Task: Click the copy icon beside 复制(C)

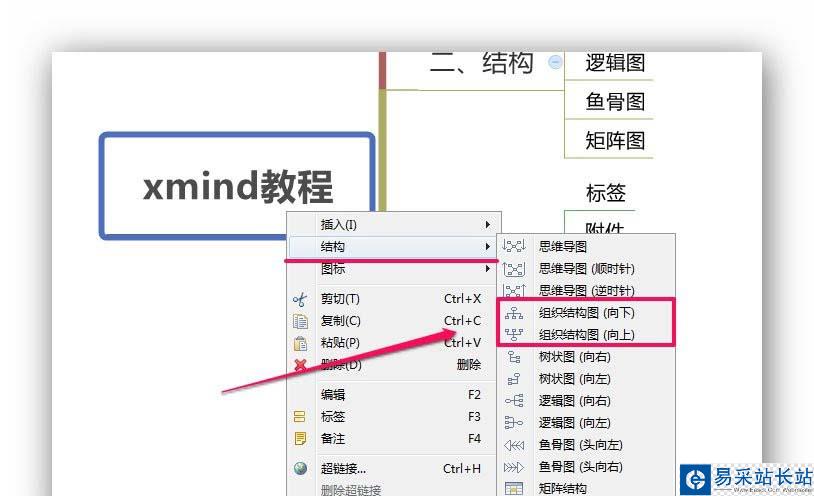Action: point(300,321)
